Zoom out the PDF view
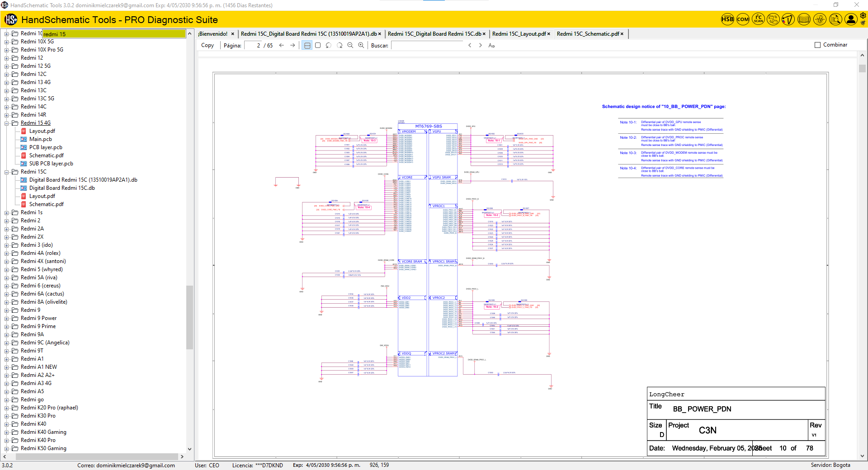Screen dimensions: 868x470 coord(350,45)
